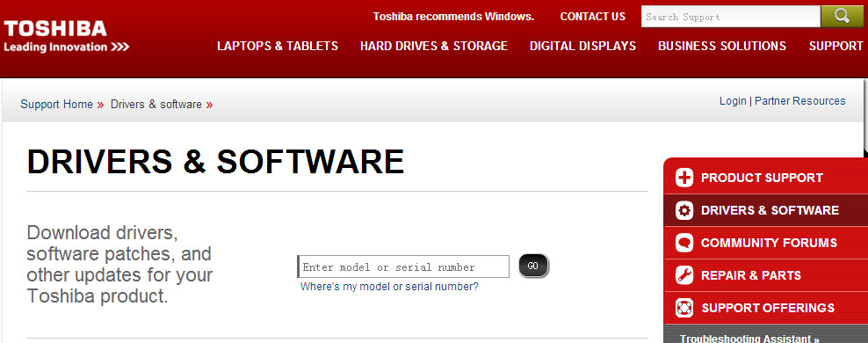Open the Support menu in the top navigation
The width and height of the screenshot is (868, 343).
pyautogui.click(x=835, y=46)
